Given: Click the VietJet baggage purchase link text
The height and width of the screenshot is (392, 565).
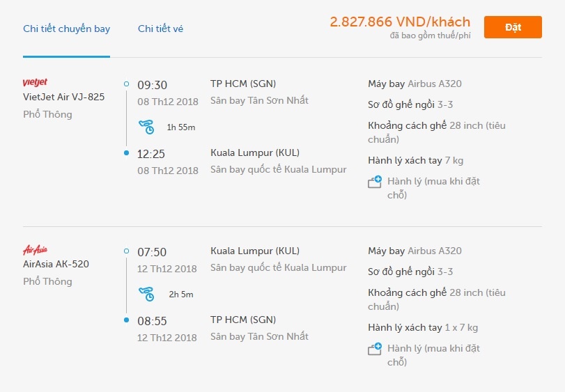Looking at the screenshot, I should (433, 188).
